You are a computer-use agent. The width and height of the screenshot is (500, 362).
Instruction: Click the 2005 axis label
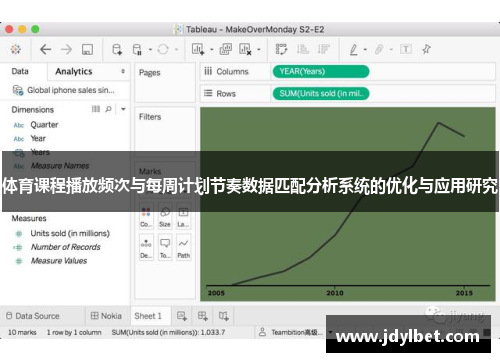216,293
